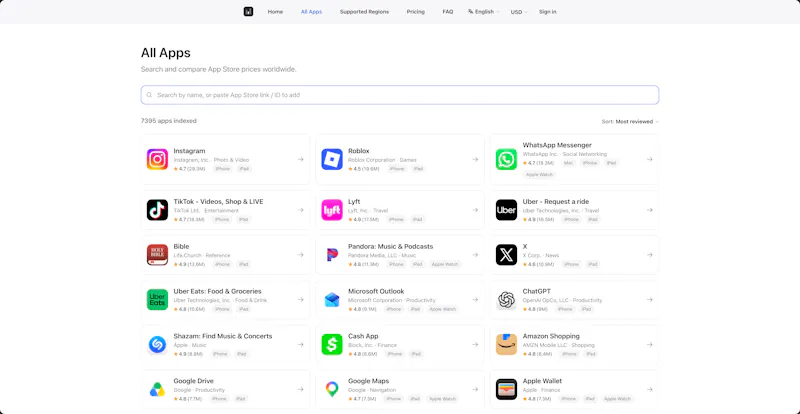This screenshot has height=414, width=800.
Task: Select the All Apps nav item
Action: click(311, 12)
